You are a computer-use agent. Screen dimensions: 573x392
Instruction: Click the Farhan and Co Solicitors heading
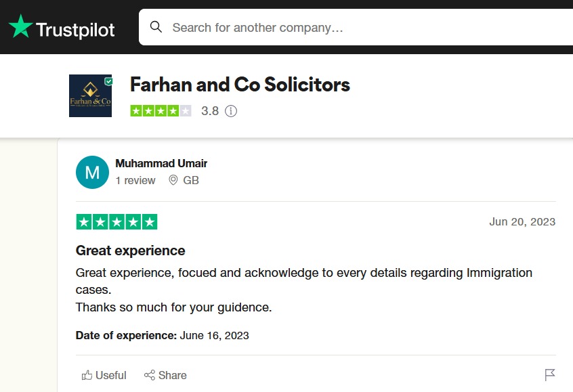(240, 85)
